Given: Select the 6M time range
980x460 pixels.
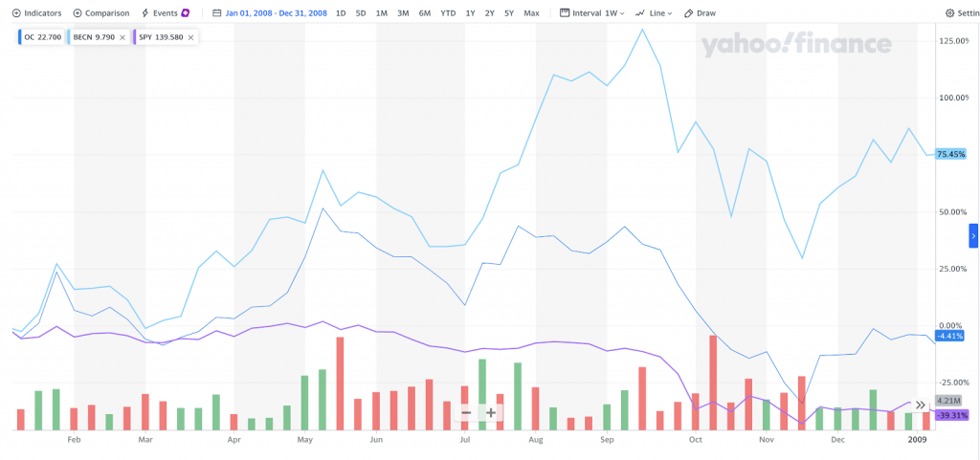Looking at the screenshot, I should [x=424, y=13].
